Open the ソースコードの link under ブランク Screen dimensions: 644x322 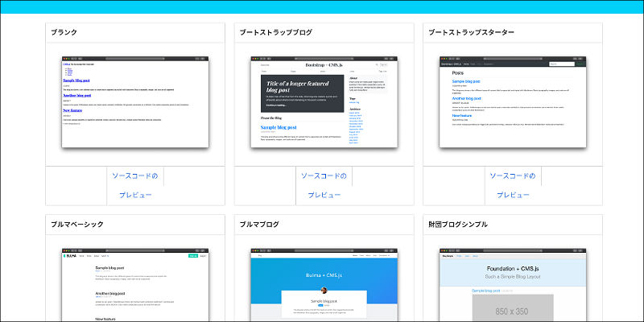click(135, 176)
